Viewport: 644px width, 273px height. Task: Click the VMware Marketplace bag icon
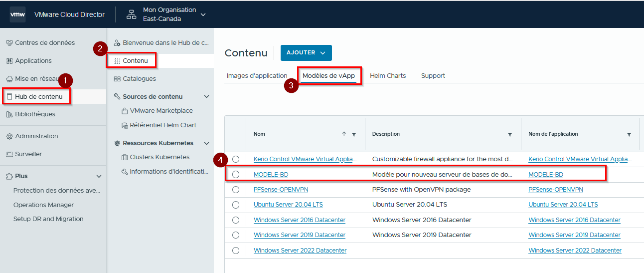[125, 111]
